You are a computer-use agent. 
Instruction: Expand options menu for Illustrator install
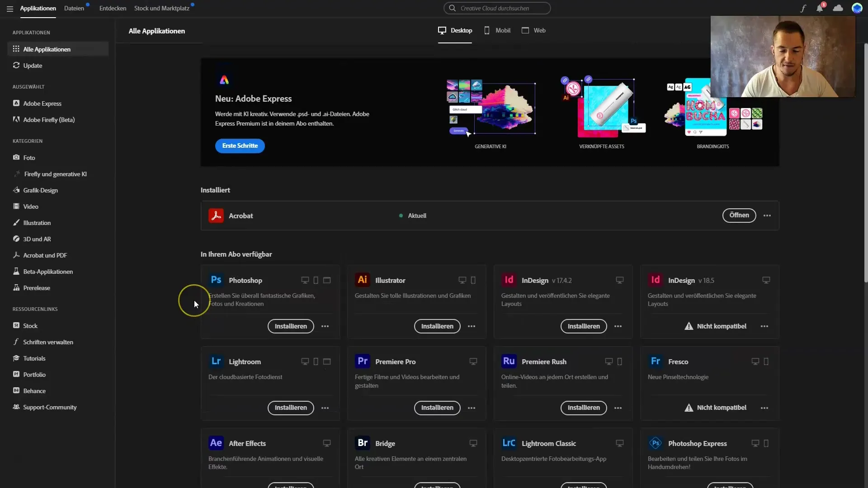471,326
